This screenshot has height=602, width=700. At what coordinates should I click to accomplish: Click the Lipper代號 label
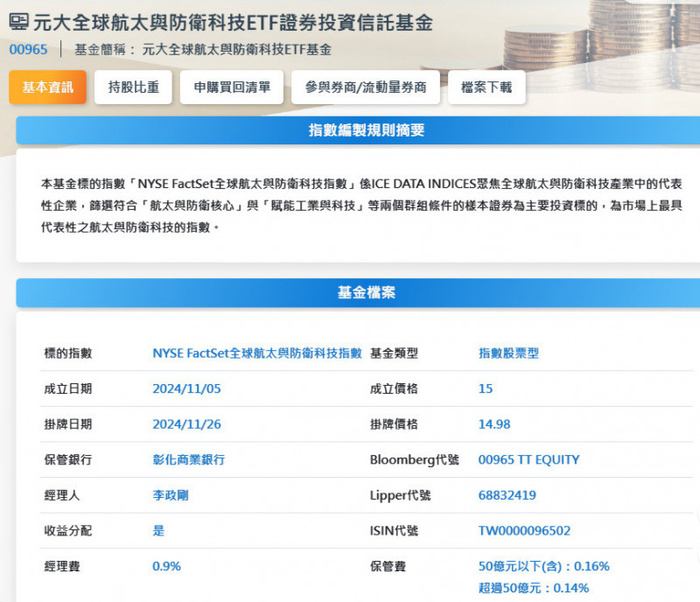(401, 495)
